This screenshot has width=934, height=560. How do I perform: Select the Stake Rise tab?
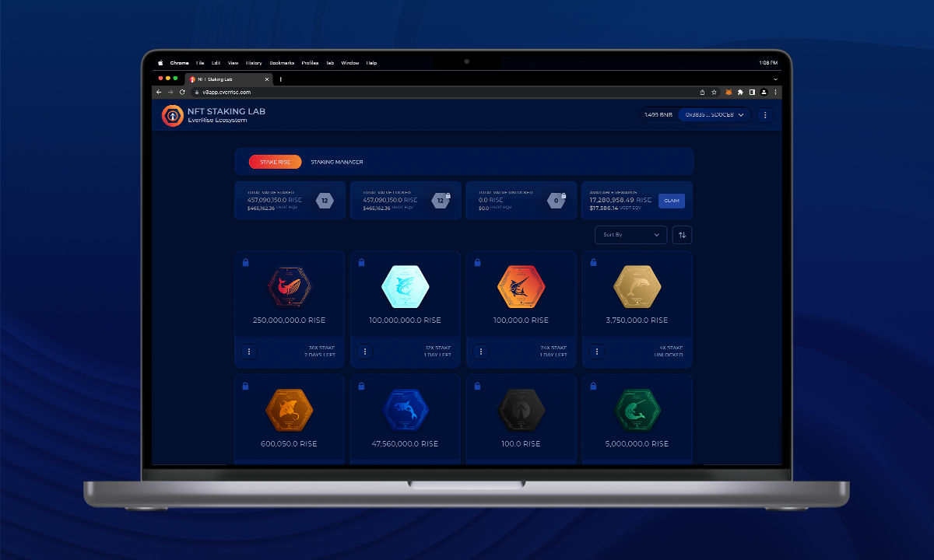click(x=275, y=162)
